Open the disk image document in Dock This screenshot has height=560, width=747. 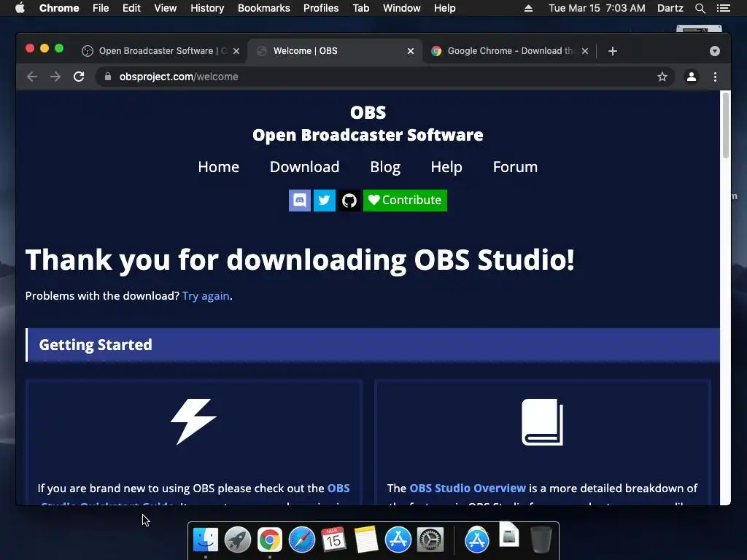coord(508,534)
